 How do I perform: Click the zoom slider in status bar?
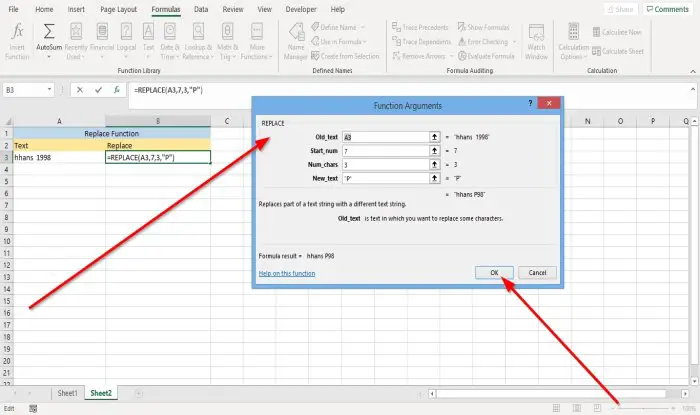[x=643, y=408]
